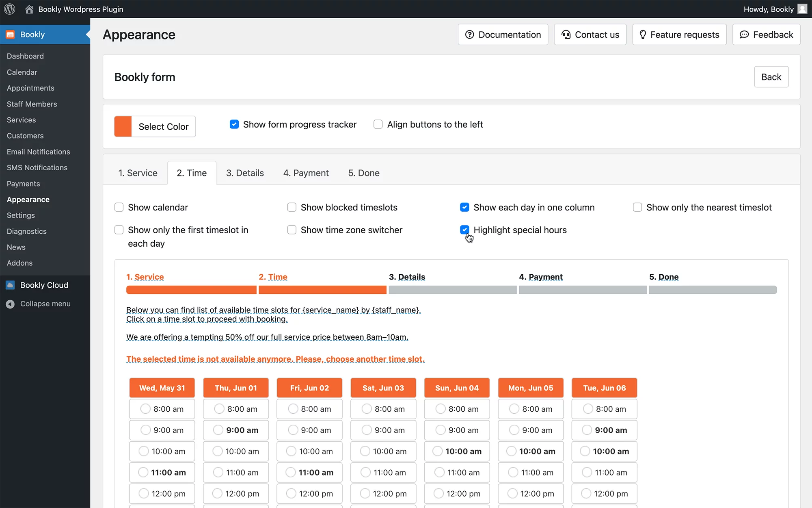This screenshot has height=508, width=812.
Task: Enable the Show calendar checkbox
Action: pyautogui.click(x=119, y=207)
